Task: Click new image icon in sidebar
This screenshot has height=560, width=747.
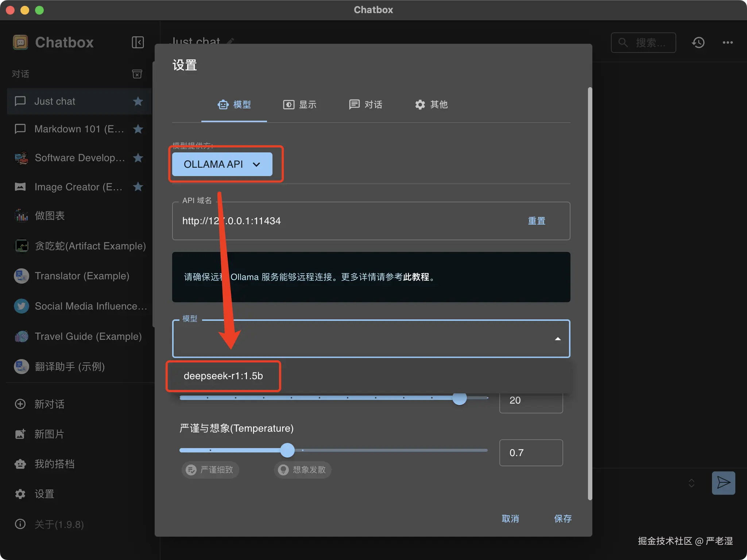Action: [20, 434]
